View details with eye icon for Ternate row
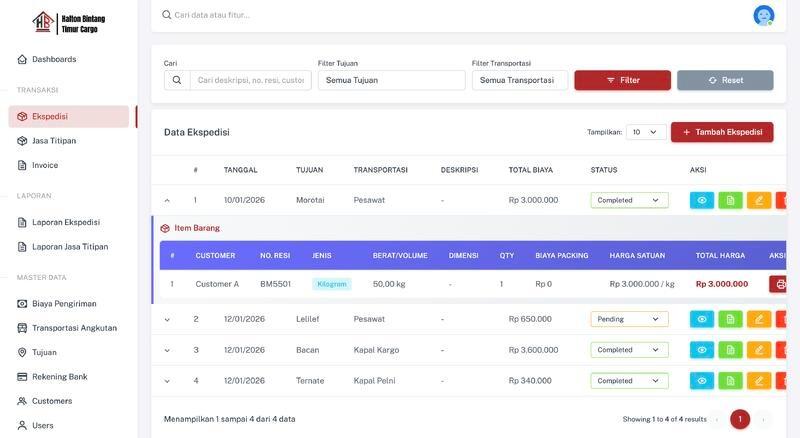The image size is (800, 438). pyautogui.click(x=702, y=381)
